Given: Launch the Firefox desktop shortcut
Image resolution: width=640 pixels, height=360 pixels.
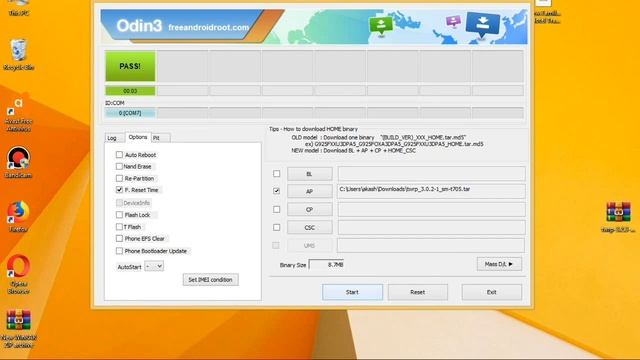Looking at the screenshot, I should click(18, 217).
